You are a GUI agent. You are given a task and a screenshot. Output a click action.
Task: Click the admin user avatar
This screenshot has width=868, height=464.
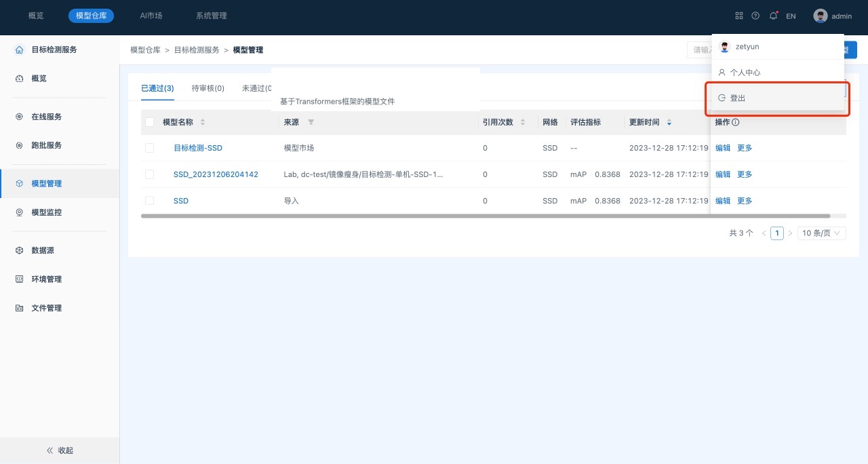(x=821, y=16)
